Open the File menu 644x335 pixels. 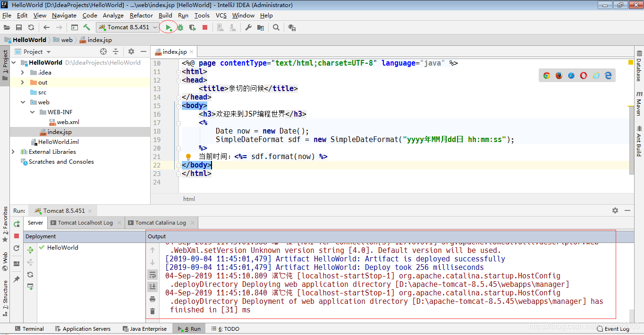click(x=7, y=15)
